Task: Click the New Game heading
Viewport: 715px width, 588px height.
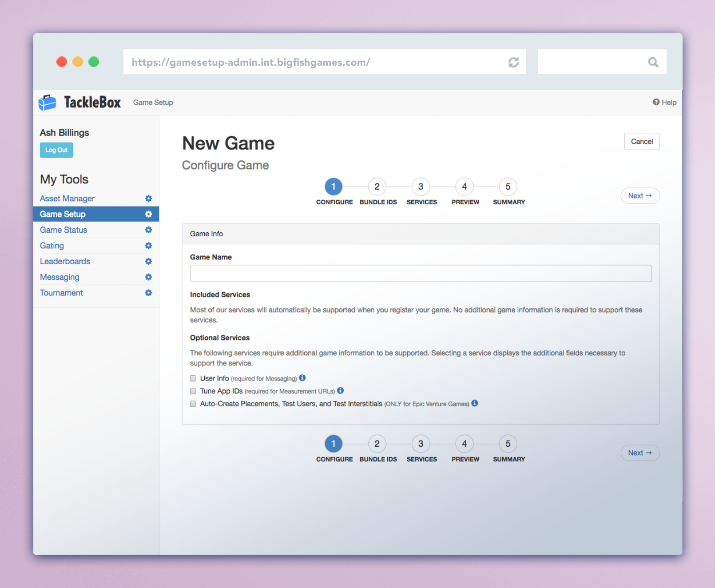Action: tap(228, 143)
